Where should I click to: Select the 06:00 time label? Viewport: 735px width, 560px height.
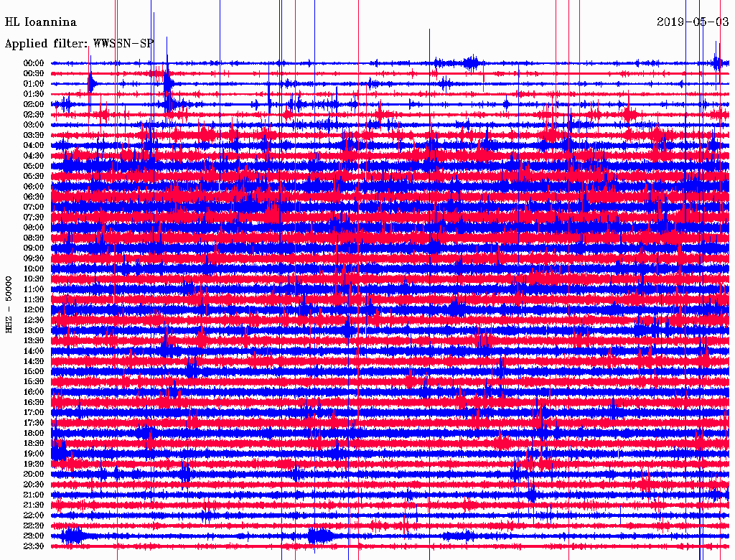click(x=34, y=187)
